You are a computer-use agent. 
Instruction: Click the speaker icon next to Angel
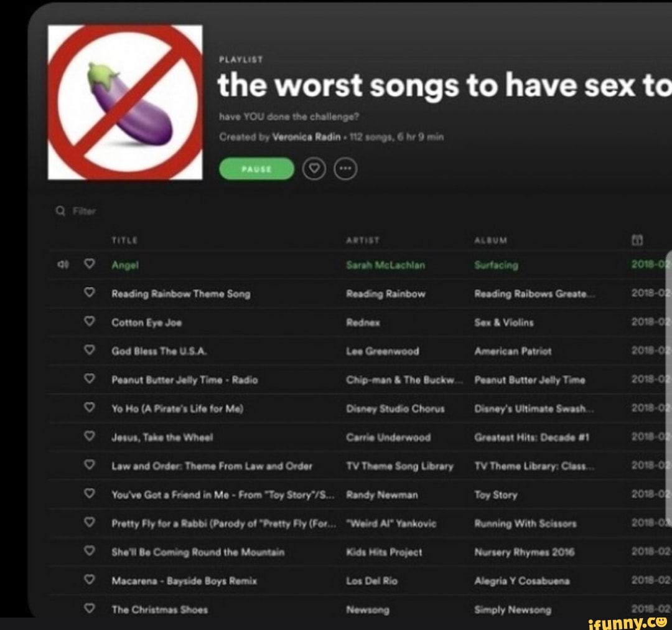click(x=63, y=264)
